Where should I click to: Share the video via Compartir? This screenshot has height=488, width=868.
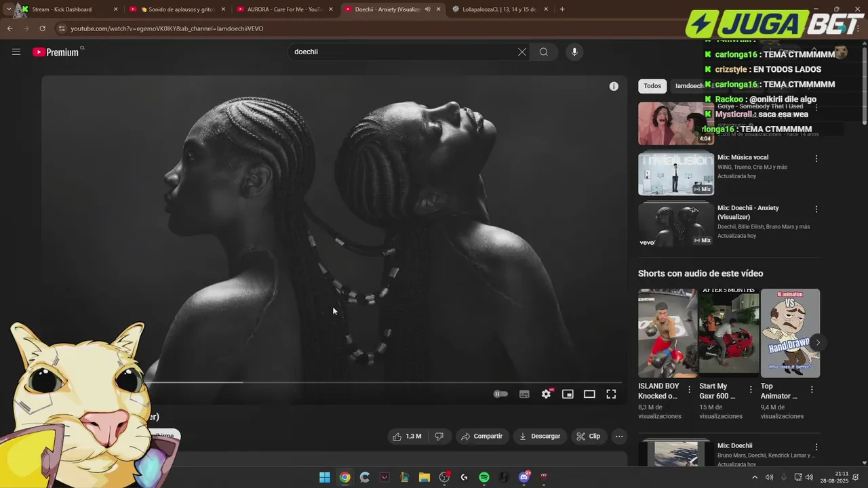tap(481, 436)
